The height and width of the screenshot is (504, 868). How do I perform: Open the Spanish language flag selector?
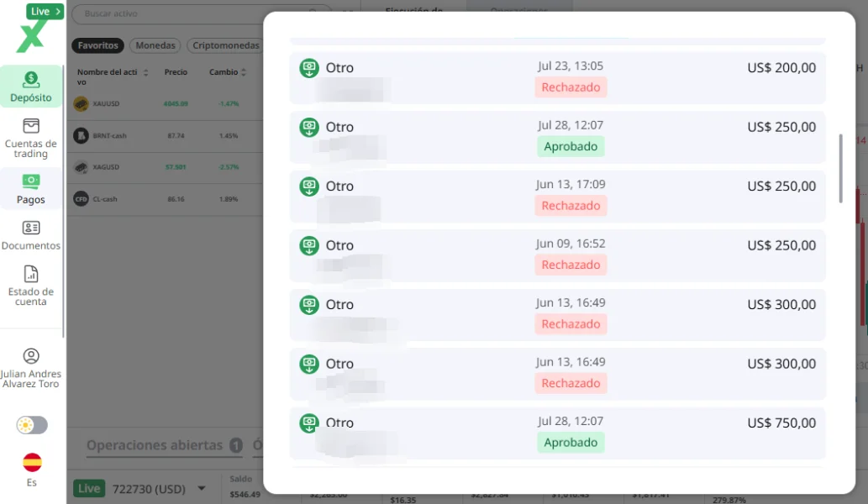(x=32, y=463)
